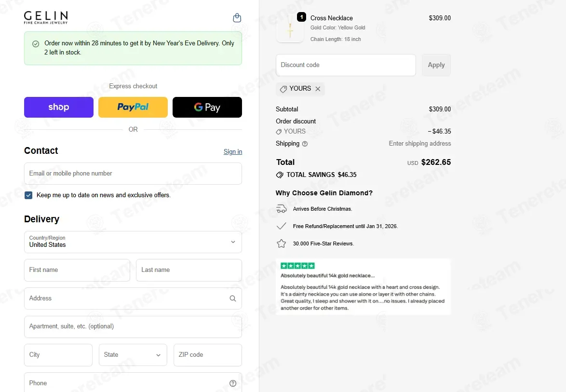This screenshot has height=392, width=566.
Task: Focus the Apartment, suite field
Action: click(133, 327)
